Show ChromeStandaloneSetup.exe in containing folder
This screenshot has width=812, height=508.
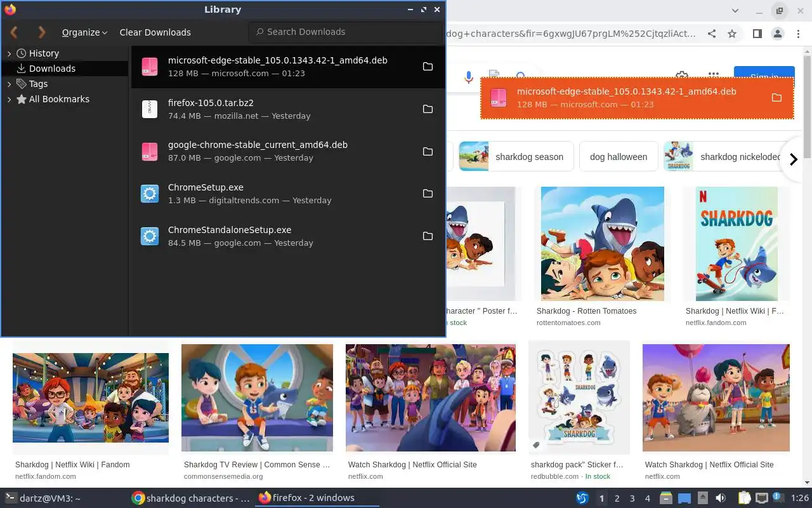pyautogui.click(x=428, y=236)
